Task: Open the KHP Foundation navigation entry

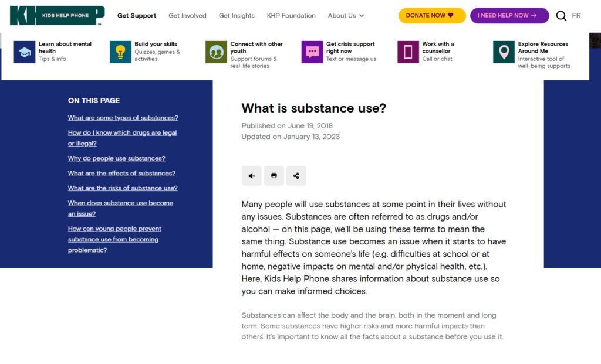Action: 291,16
